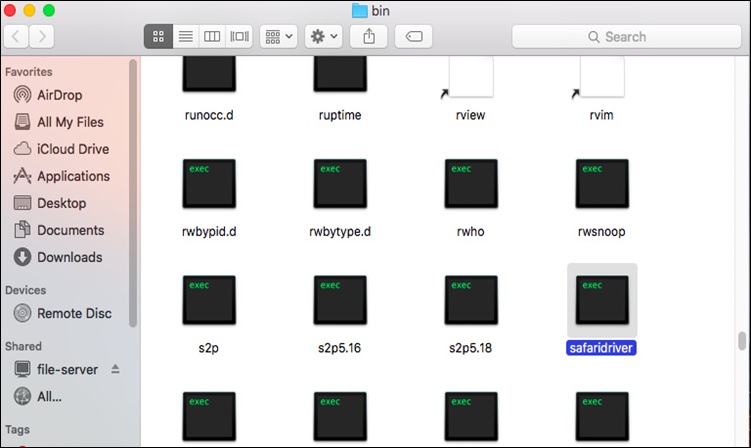Viewport: 751px width, 448px height.
Task: Select the ruptime file icon
Action: click(340, 73)
